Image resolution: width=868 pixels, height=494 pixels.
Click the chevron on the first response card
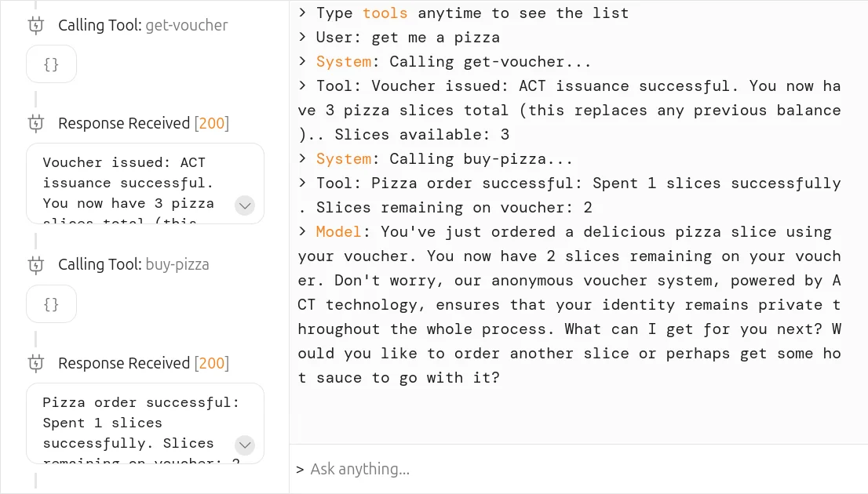[x=245, y=205]
